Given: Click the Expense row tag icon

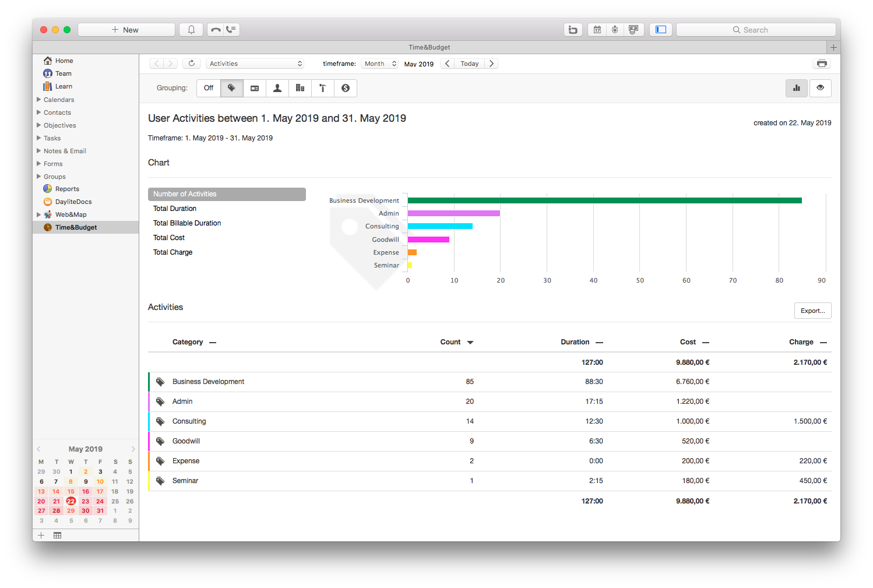Looking at the screenshot, I should [x=160, y=461].
